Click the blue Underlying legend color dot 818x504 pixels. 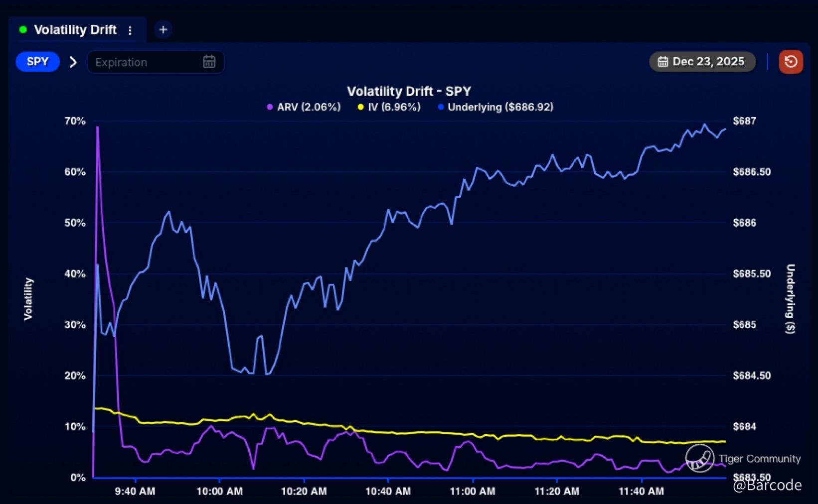pyautogui.click(x=441, y=107)
